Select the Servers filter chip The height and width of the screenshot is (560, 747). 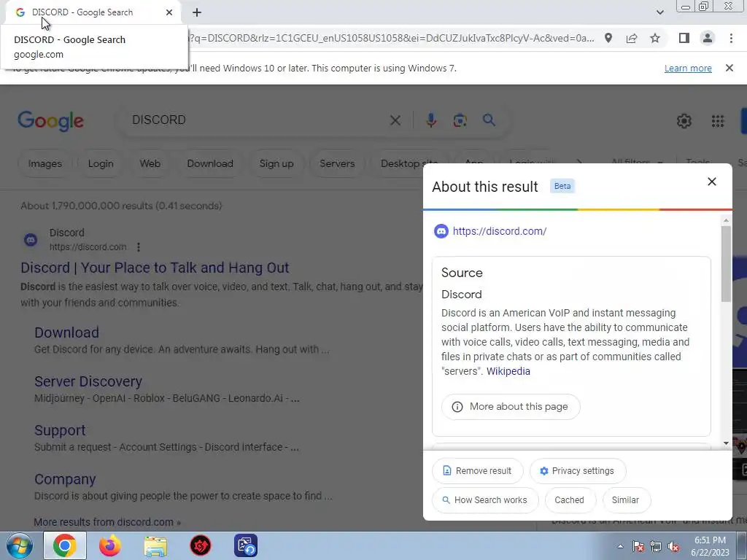(x=337, y=164)
